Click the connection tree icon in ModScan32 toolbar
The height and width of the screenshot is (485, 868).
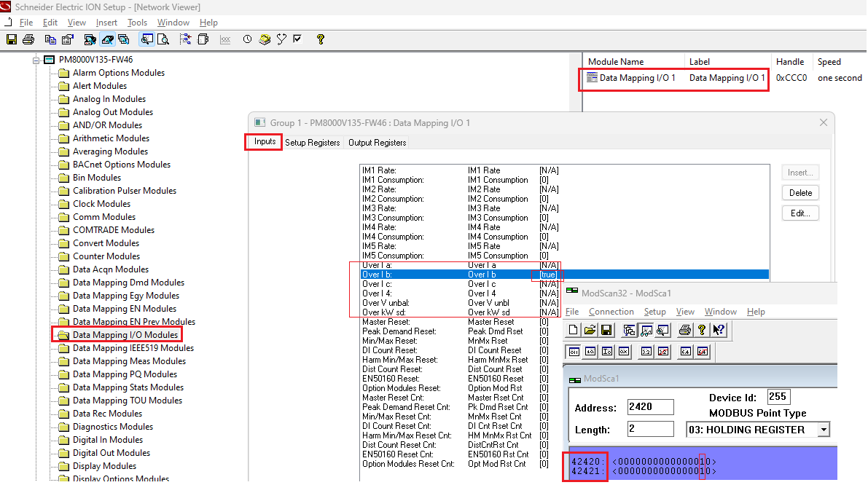click(630, 330)
